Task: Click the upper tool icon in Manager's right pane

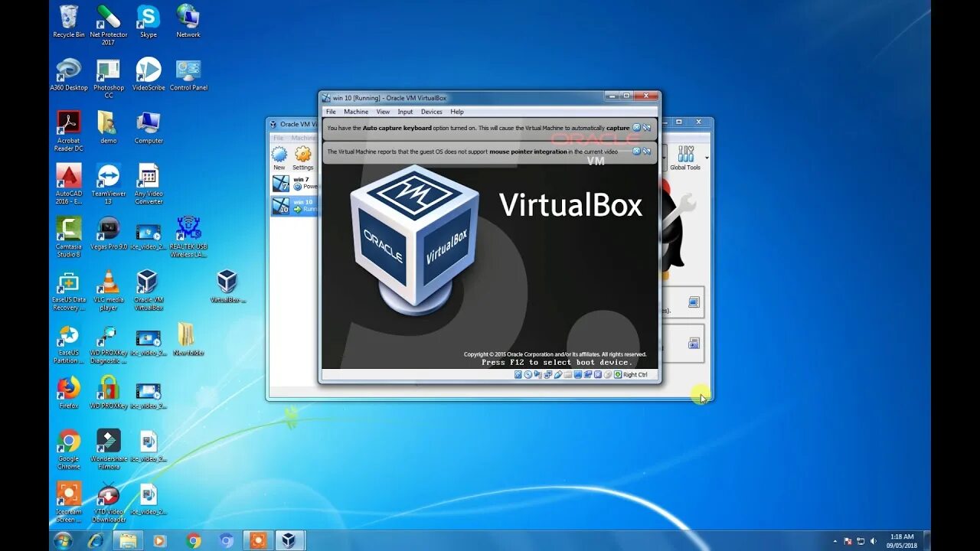Action: pos(694,302)
